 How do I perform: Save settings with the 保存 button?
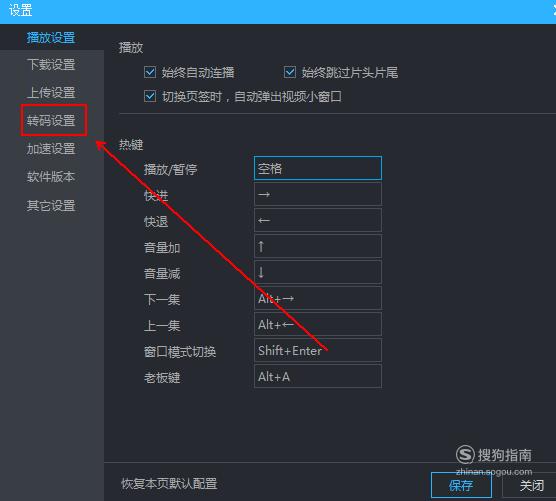tap(461, 485)
